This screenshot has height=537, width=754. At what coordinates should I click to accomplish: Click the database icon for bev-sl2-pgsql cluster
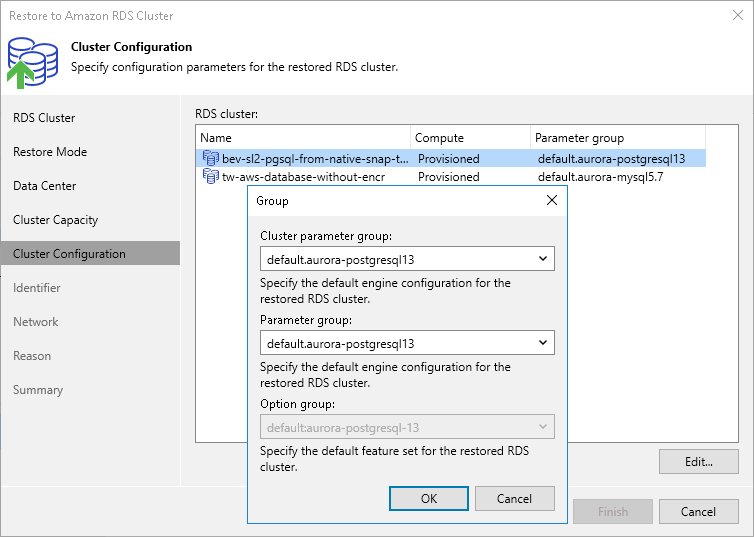click(x=210, y=158)
